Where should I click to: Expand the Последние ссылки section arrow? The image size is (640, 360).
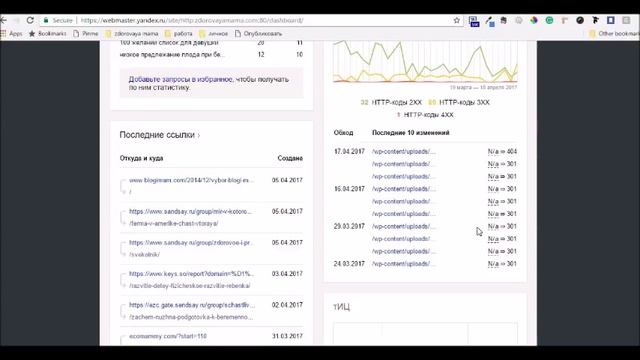pyautogui.click(x=199, y=135)
